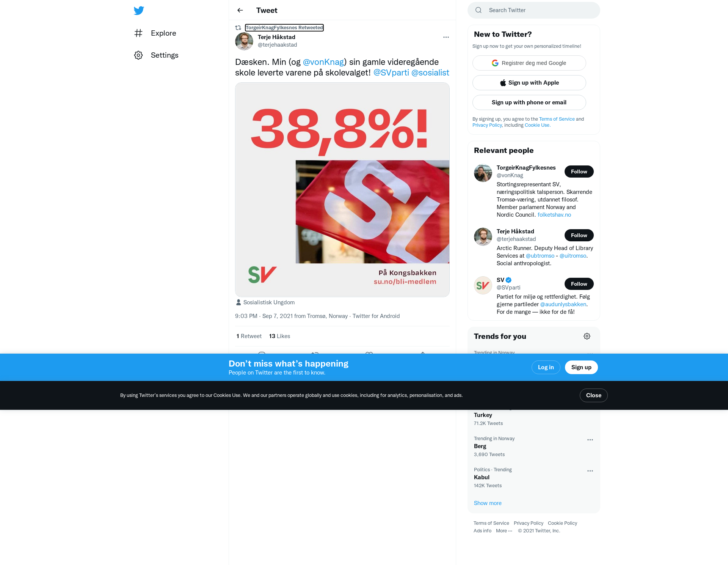
Task: Click Show more under trends
Action: pyautogui.click(x=488, y=503)
